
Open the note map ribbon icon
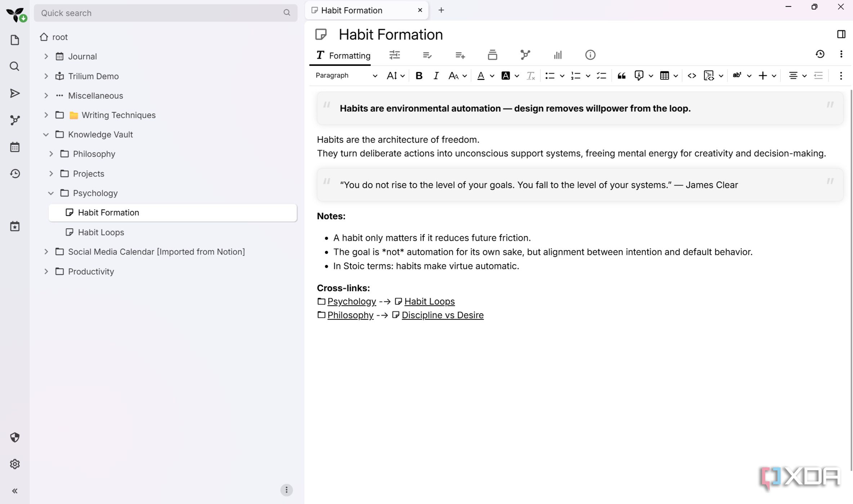point(525,55)
